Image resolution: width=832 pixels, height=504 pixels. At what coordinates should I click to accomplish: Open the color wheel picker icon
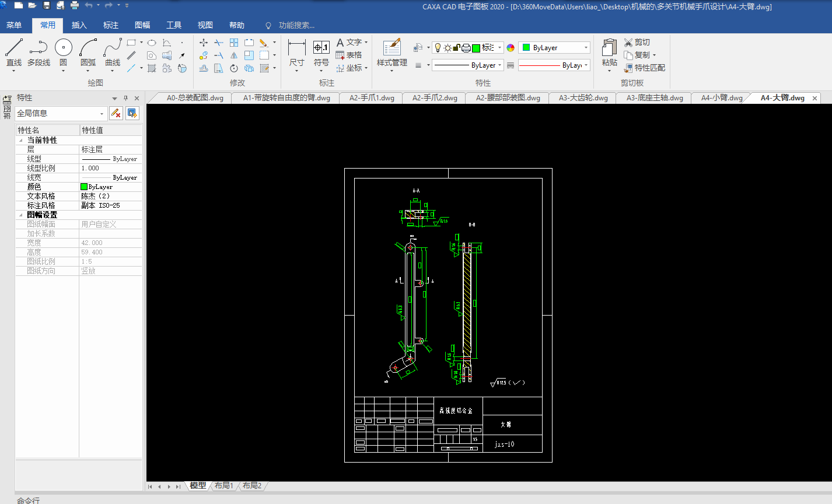click(x=511, y=48)
